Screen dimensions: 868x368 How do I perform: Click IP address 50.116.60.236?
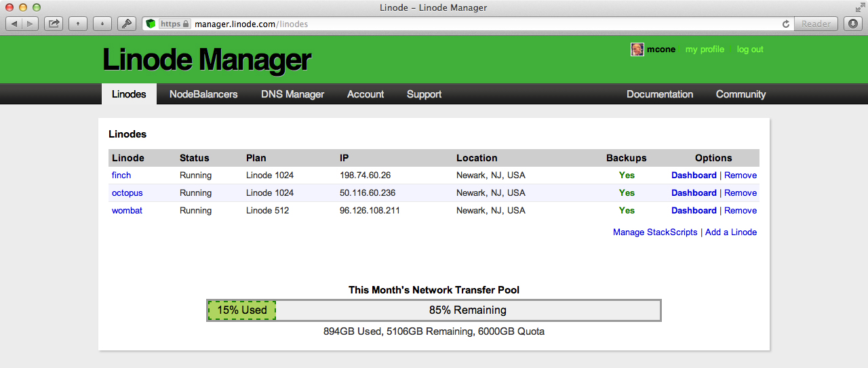tap(368, 193)
